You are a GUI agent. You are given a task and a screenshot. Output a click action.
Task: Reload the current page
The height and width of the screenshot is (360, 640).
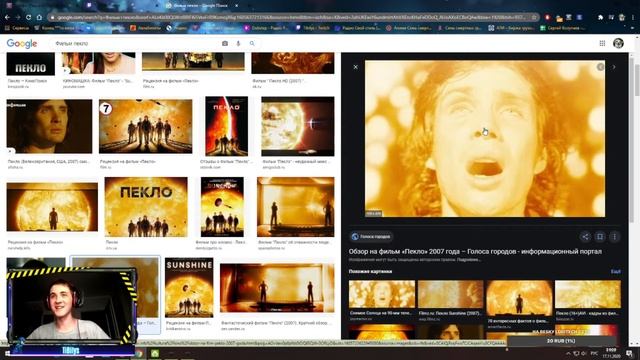coord(29,17)
